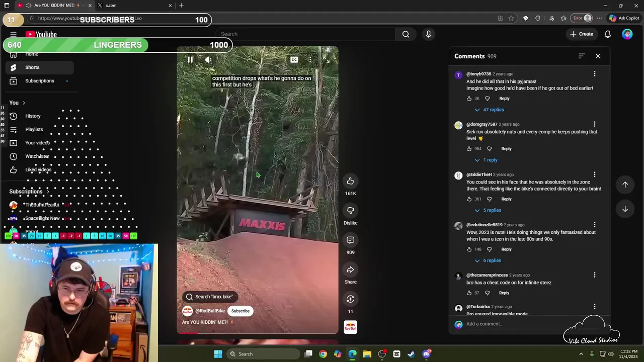Pause the Shorts video
Screen dimensions: 644x362
click(190, 60)
